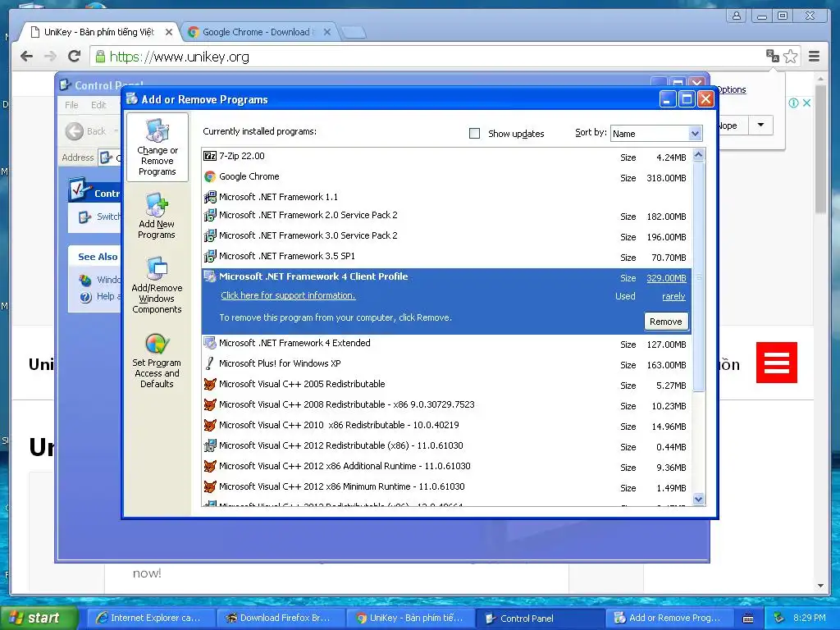Click the rarely used link

click(673, 296)
